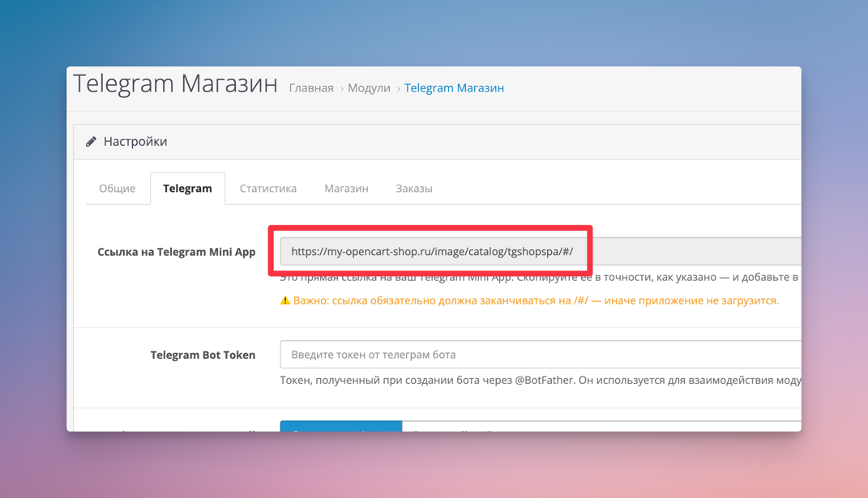868x498 pixels.
Task: Navigate to Модули via the breadcrumb
Action: pyautogui.click(x=369, y=87)
